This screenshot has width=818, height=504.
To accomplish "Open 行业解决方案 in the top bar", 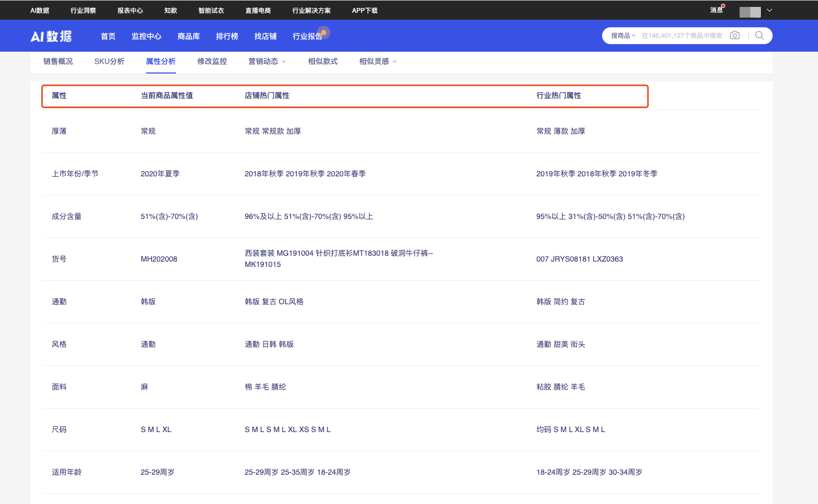I will point(311,10).
